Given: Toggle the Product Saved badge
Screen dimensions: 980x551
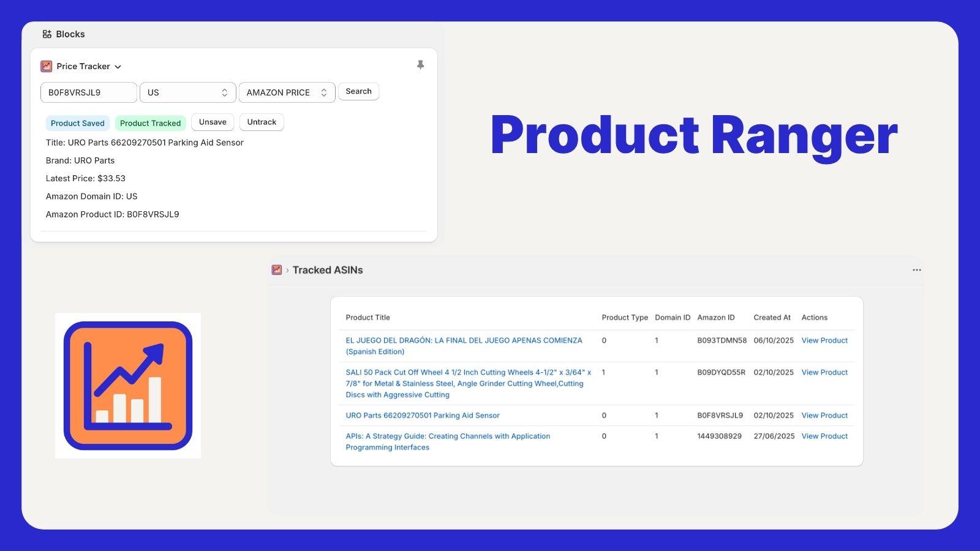Looking at the screenshot, I should pos(77,122).
